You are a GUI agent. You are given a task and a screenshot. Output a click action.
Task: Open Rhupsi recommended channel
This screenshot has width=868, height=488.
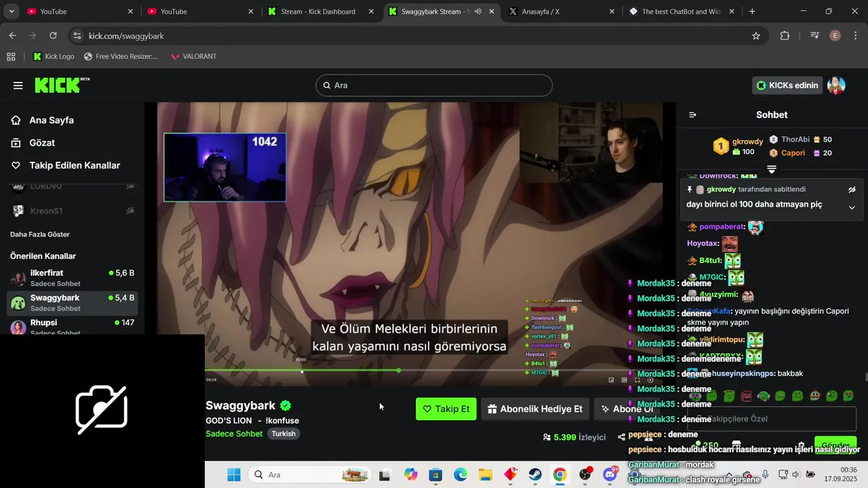(x=72, y=326)
